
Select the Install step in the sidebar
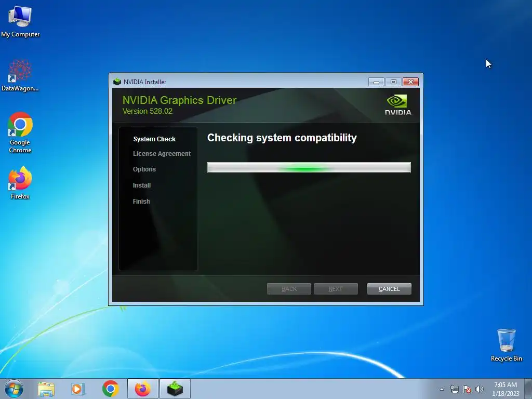pos(142,185)
